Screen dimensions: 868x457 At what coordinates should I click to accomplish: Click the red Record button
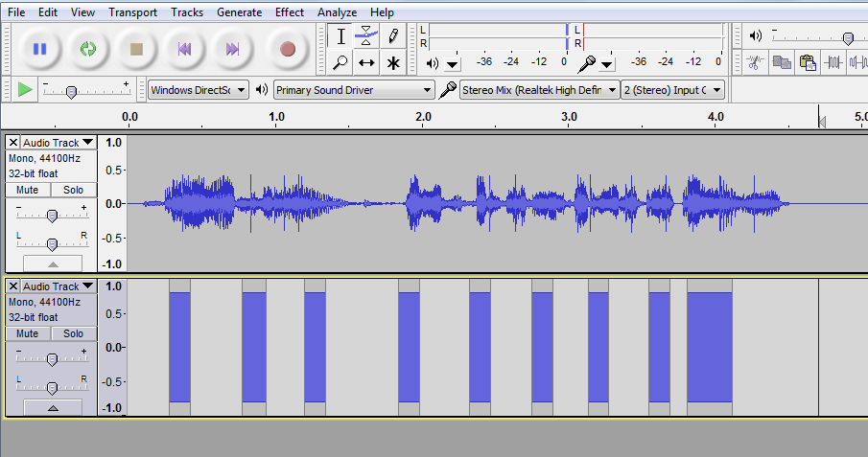pos(288,49)
